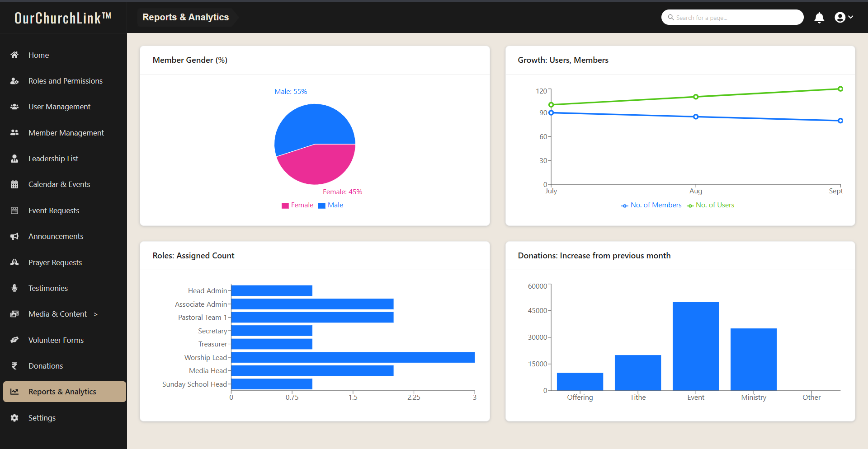This screenshot has width=868, height=449.
Task: Click the Testimonies microphone icon
Action: pyautogui.click(x=14, y=288)
